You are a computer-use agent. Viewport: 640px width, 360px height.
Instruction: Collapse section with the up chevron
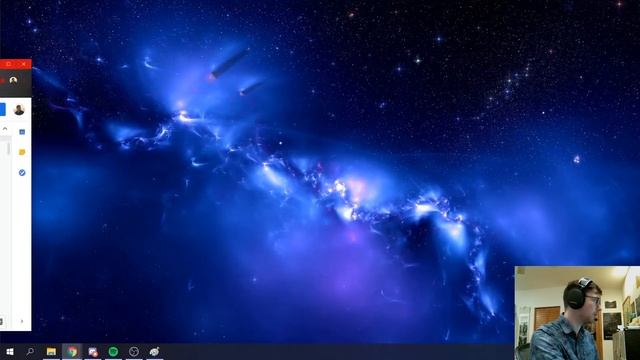tap(5, 129)
